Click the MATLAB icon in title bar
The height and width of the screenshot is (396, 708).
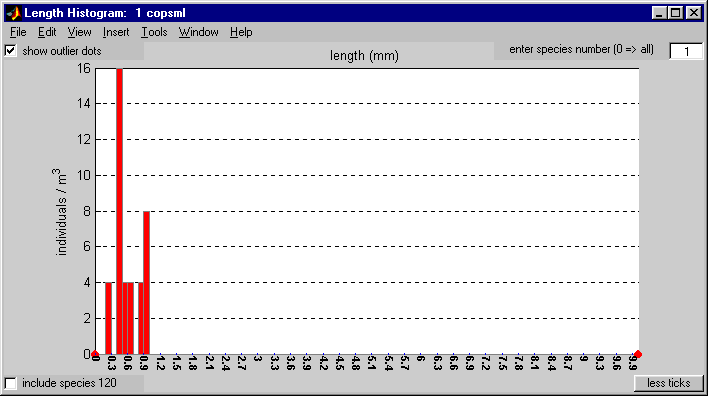point(14,13)
